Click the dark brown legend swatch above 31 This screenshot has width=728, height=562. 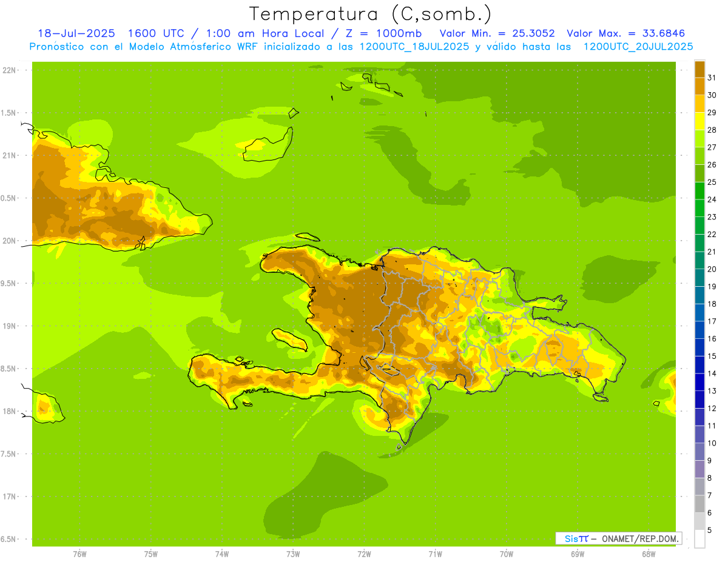click(x=699, y=69)
